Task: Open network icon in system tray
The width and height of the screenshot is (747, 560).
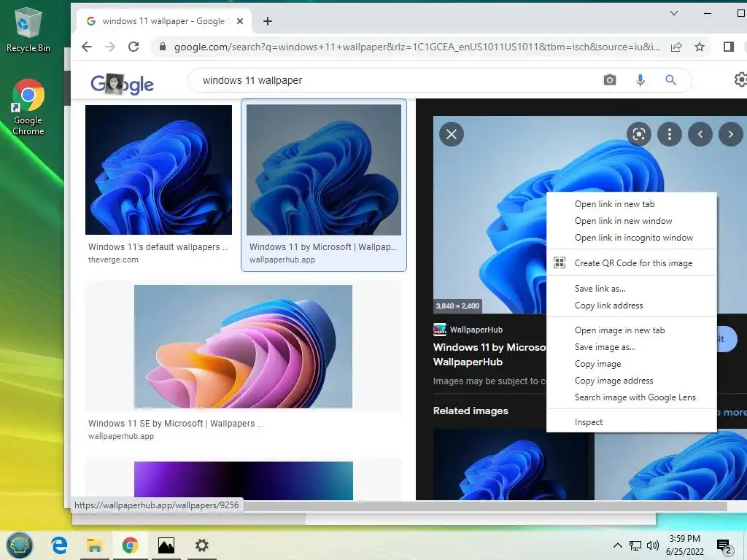Action: tap(635, 545)
